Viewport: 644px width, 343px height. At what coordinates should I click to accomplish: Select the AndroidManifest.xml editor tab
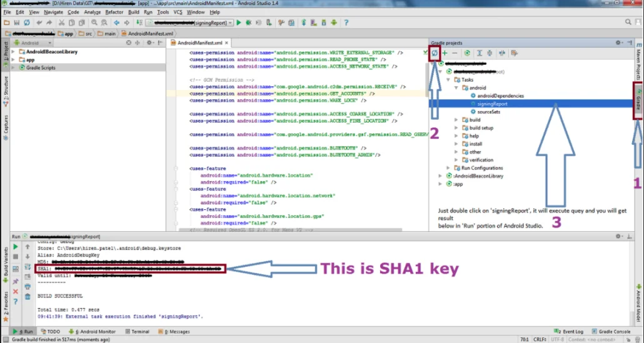click(199, 42)
